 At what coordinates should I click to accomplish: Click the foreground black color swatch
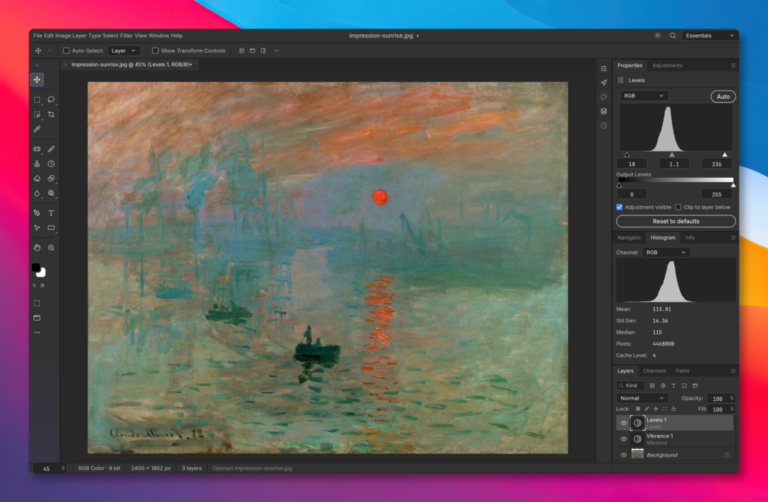coord(36,267)
